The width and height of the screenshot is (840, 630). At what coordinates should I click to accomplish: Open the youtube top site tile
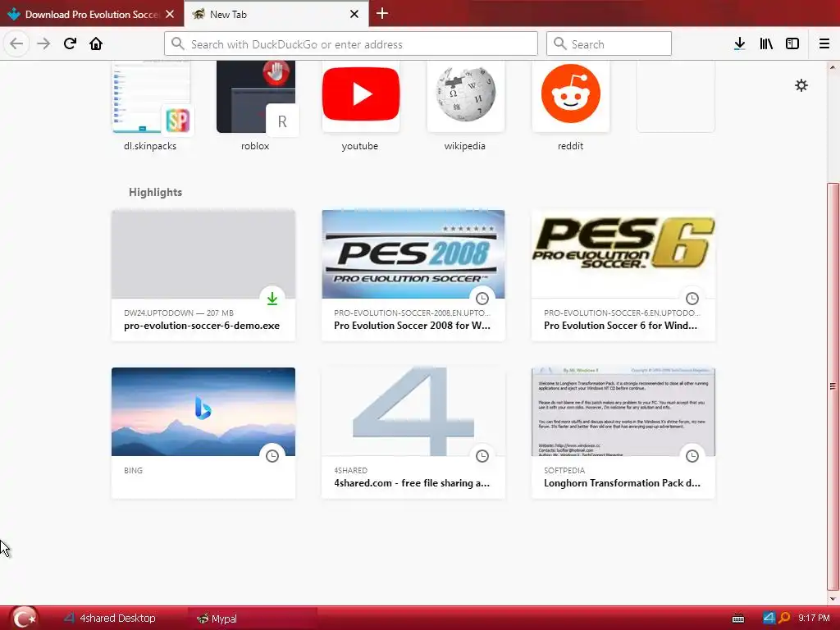[x=361, y=106]
